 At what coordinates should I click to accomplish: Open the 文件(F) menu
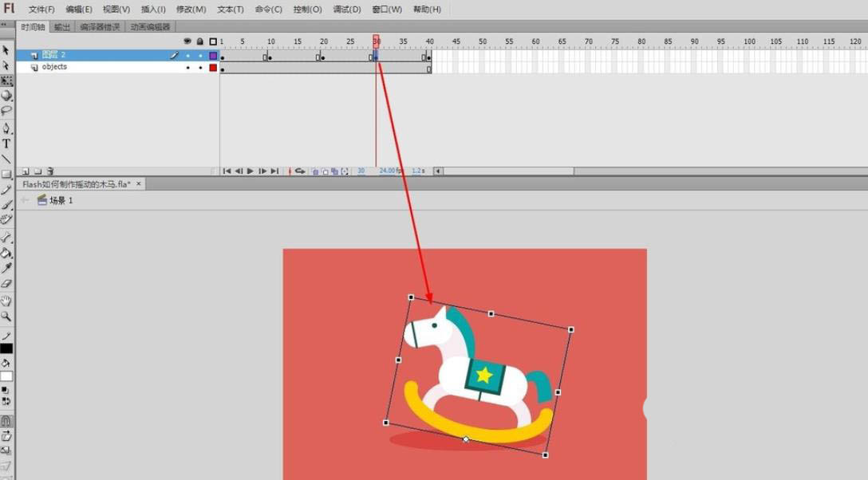(41, 10)
